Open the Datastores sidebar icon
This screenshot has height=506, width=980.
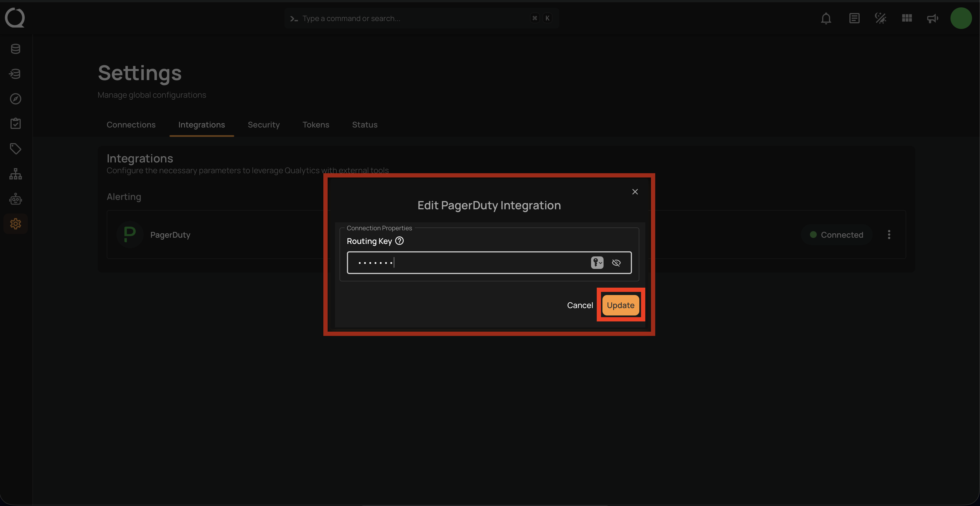[16, 49]
